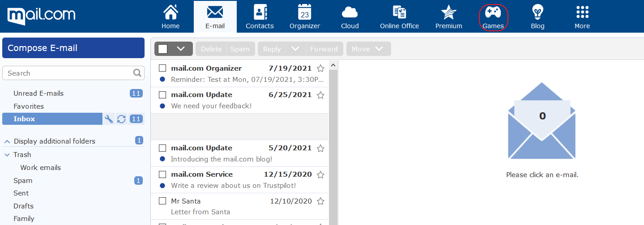Open the Reply options dropdown arrow

pos(295,49)
